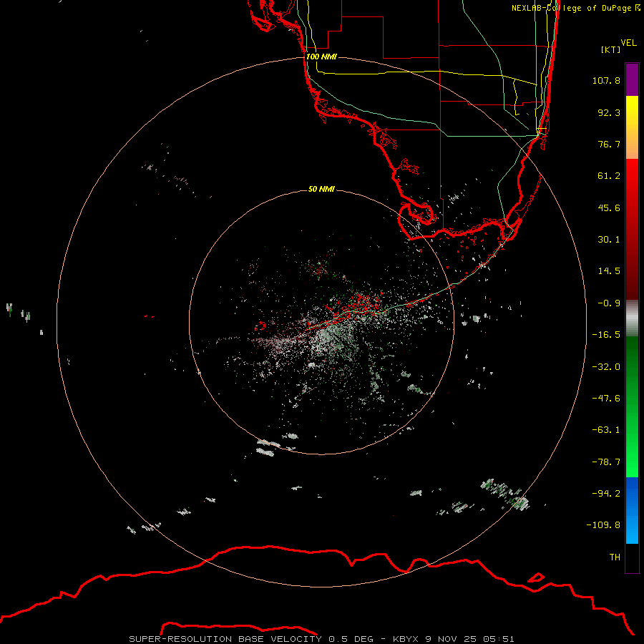Click the 45.6 legend value
This screenshot has width=644, height=644.
[x=609, y=208]
